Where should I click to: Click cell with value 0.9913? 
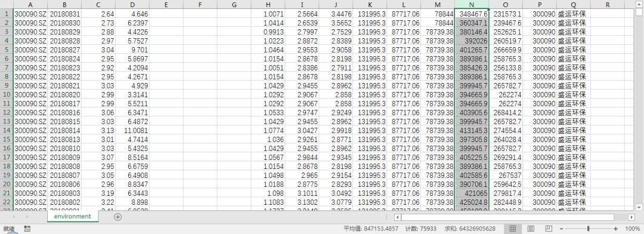click(268, 32)
